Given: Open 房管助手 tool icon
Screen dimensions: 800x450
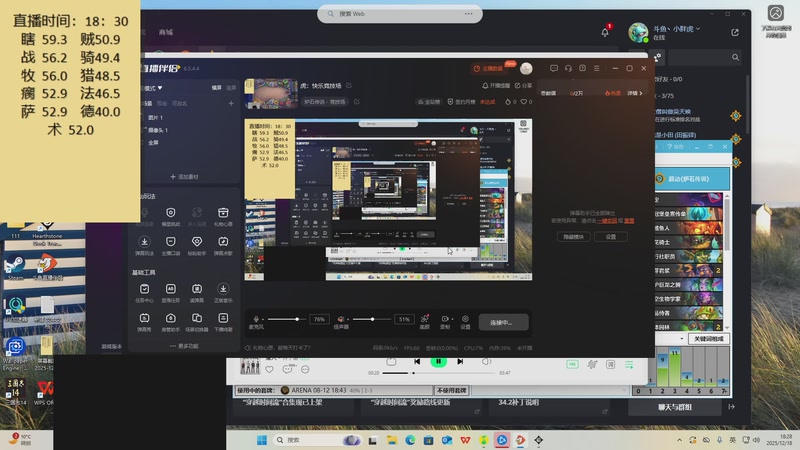Looking at the screenshot, I should click(x=170, y=322).
